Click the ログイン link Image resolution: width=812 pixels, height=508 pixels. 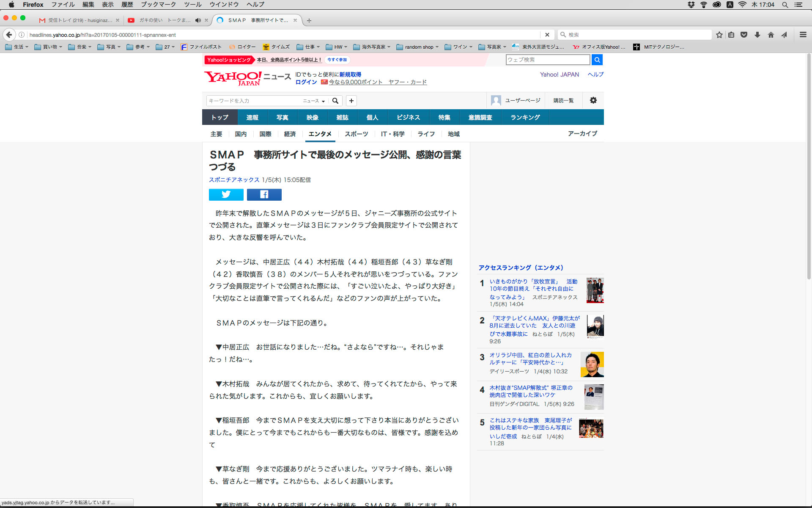[x=306, y=82]
